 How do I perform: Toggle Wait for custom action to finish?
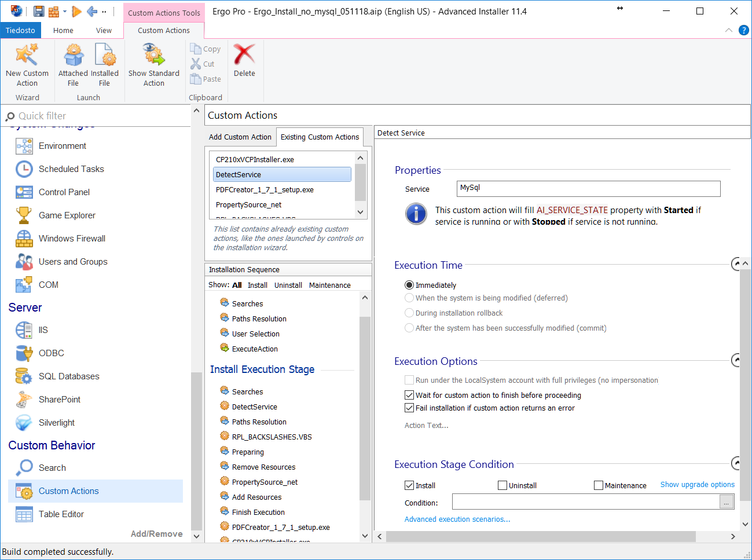(409, 396)
